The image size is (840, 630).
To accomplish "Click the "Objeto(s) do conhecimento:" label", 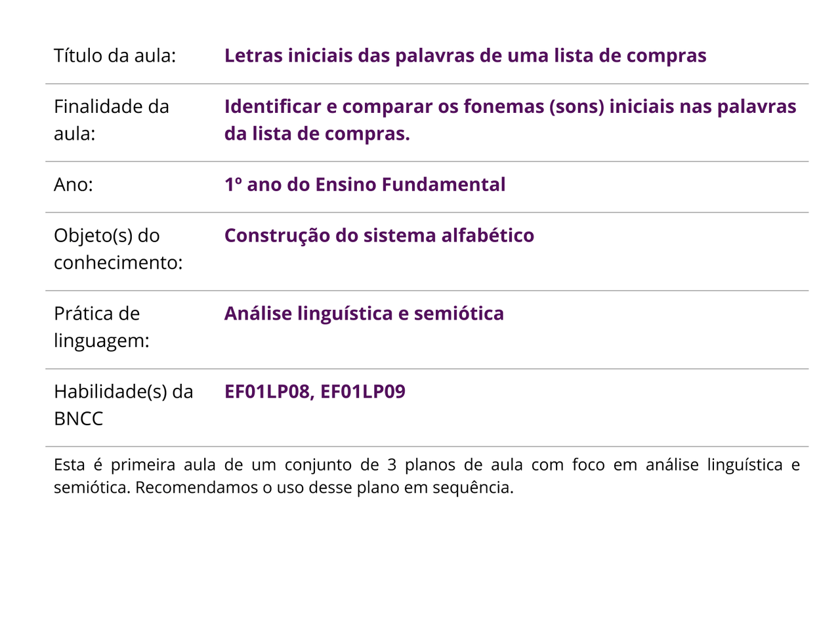I will point(118,249).
